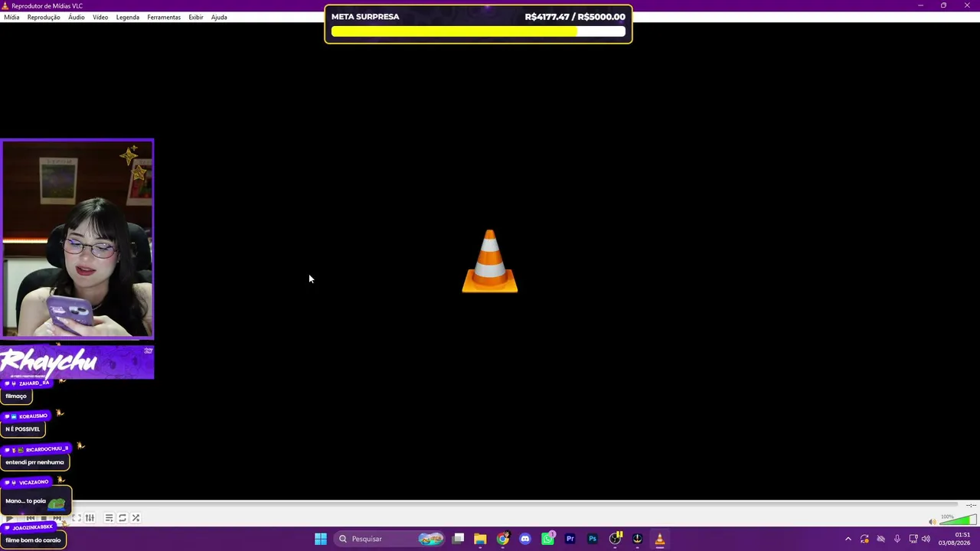Restore down the VLC window
Screen dimensions: 980x551
943,5
